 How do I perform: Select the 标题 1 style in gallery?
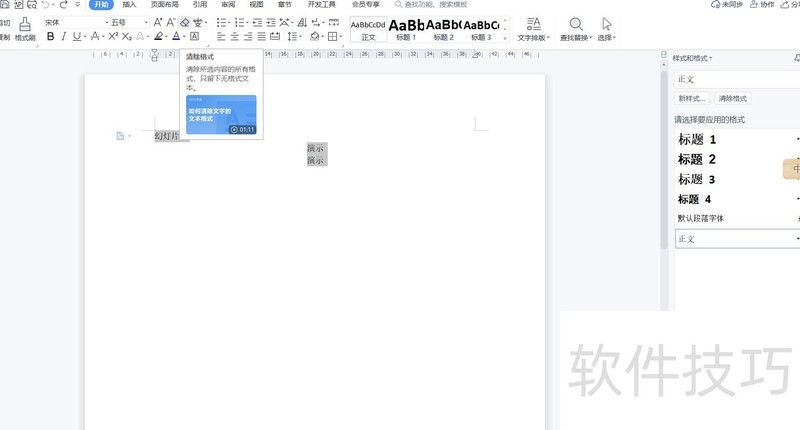[x=406, y=30]
